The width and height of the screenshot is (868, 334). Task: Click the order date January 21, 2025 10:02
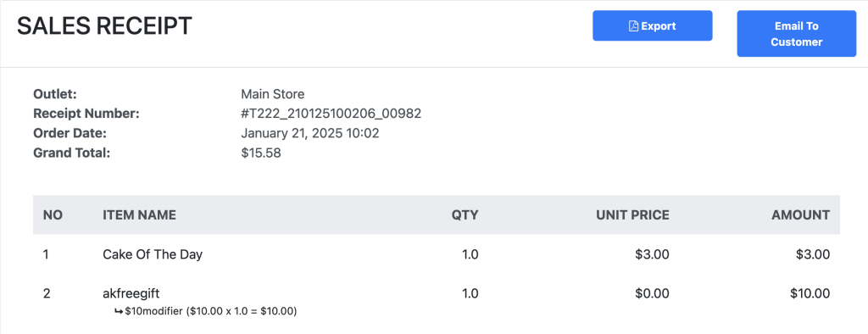click(x=310, y=133)
